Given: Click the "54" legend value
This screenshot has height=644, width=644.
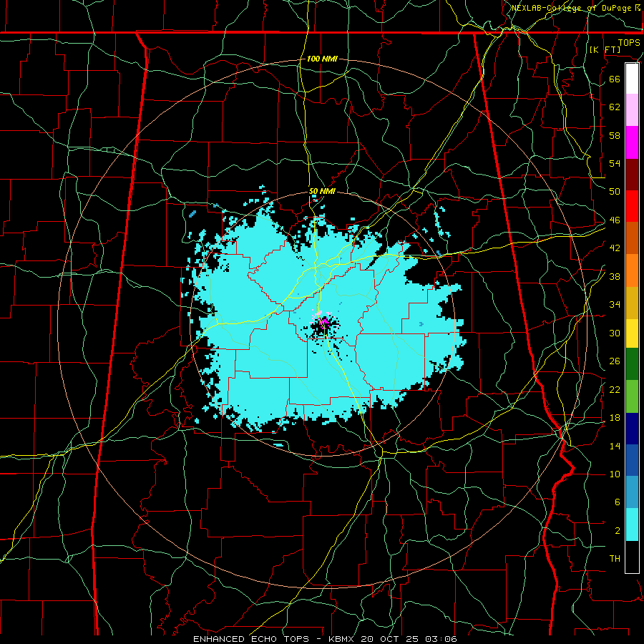Looking at the screenshot, I should click(x=615, y=164).
